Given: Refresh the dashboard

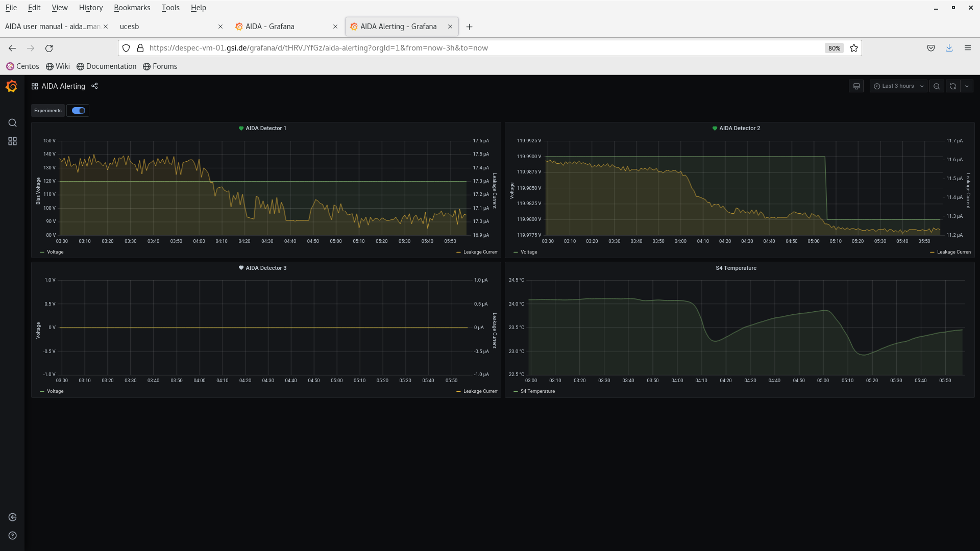Looking at the screenshot, I should click(x=953, y=86).
